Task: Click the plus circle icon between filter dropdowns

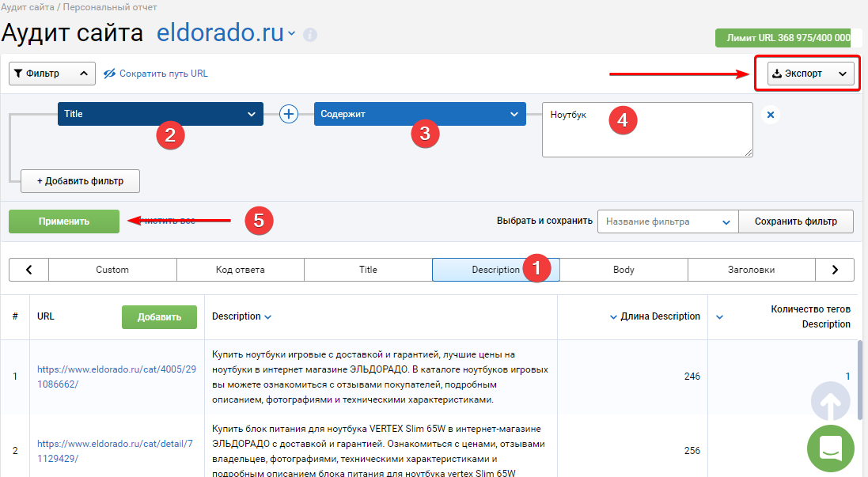Action: pos(289,114)
